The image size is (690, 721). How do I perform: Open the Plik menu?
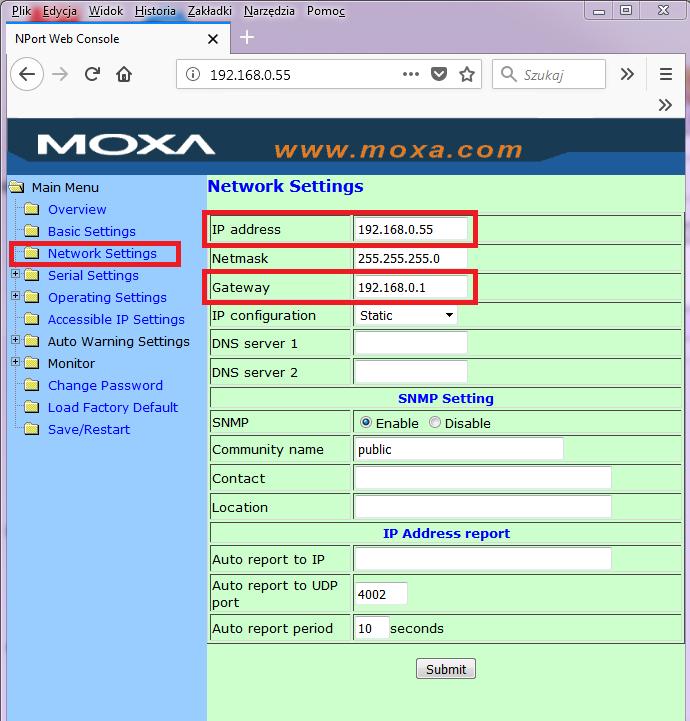click(21, 11)
